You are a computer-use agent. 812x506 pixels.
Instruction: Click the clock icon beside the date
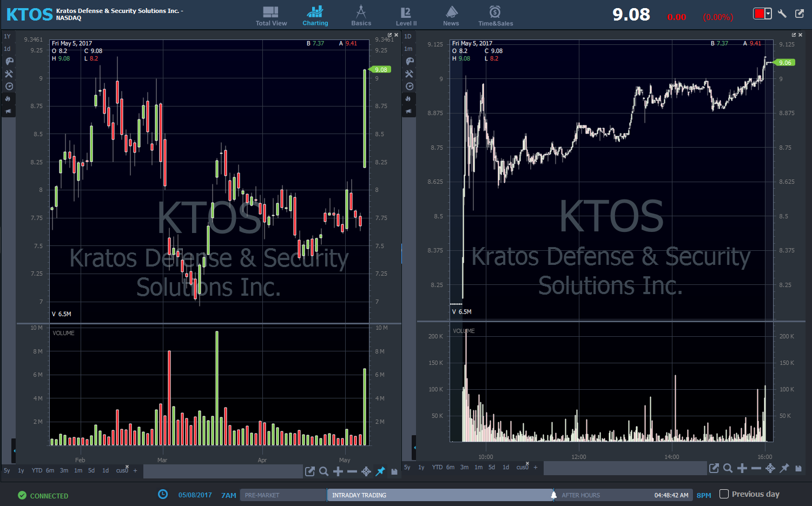coord(163,494)
